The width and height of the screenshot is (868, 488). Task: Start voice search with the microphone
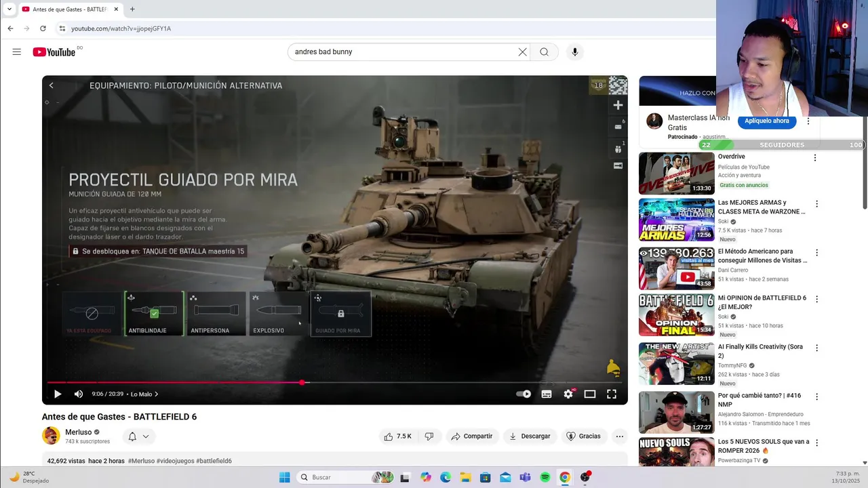point(575,52)
